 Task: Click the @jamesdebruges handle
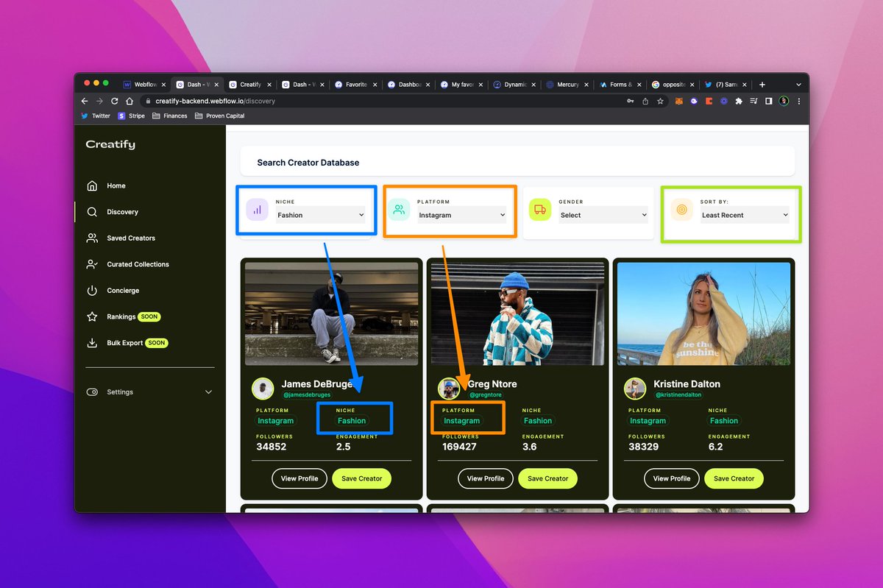306,395
